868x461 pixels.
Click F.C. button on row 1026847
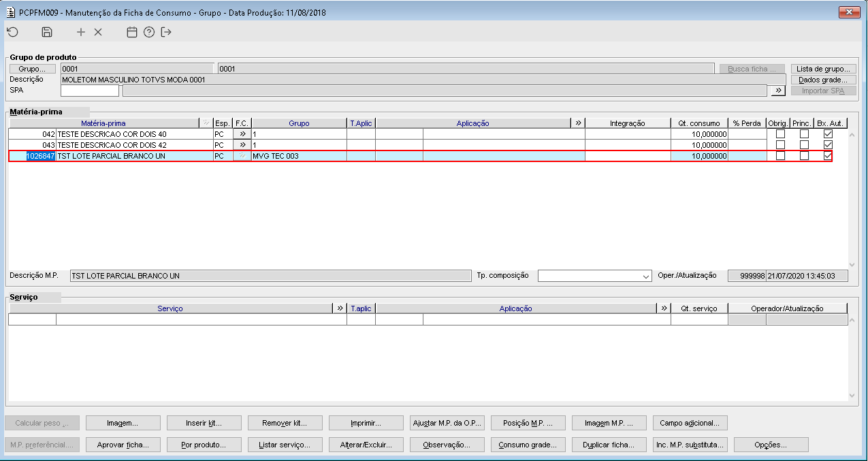[242, 156]
